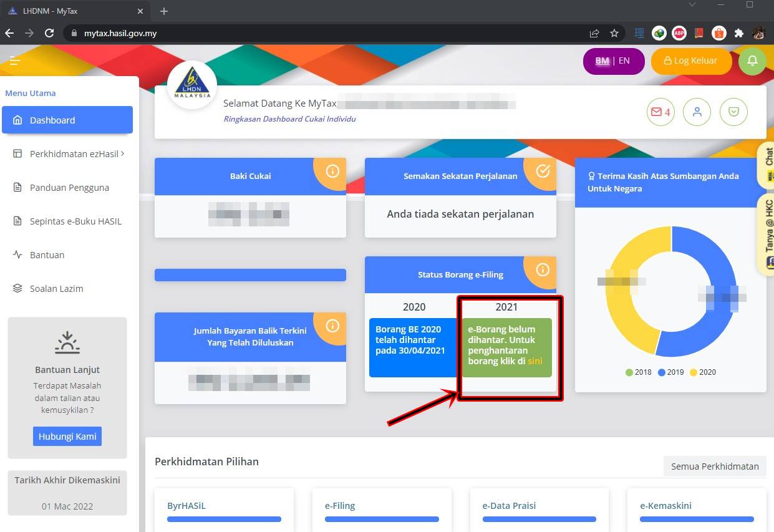Click the site lock icon in address bar
This screenshot has height=532, width=774.
coord(74,33)
